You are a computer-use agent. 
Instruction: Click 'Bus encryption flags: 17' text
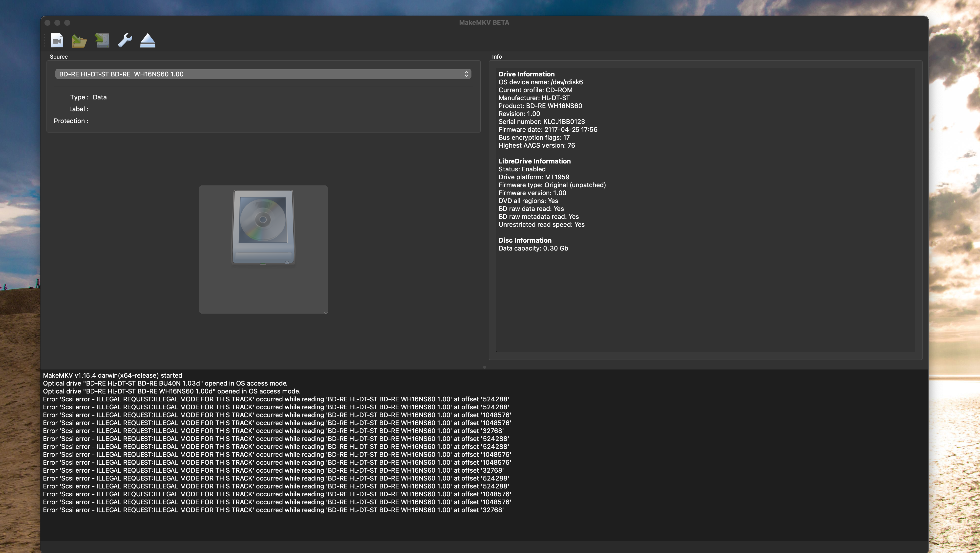(534, 138)
